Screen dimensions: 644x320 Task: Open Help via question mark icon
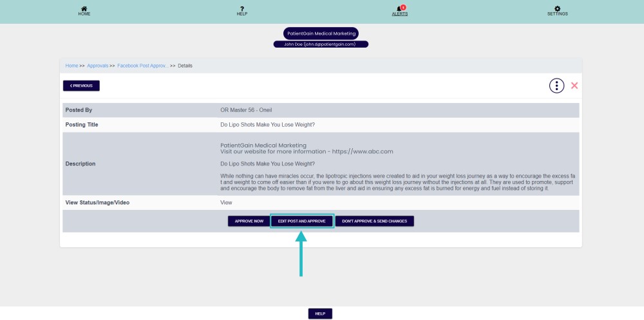pyautogui.click(x=242, y=8)
